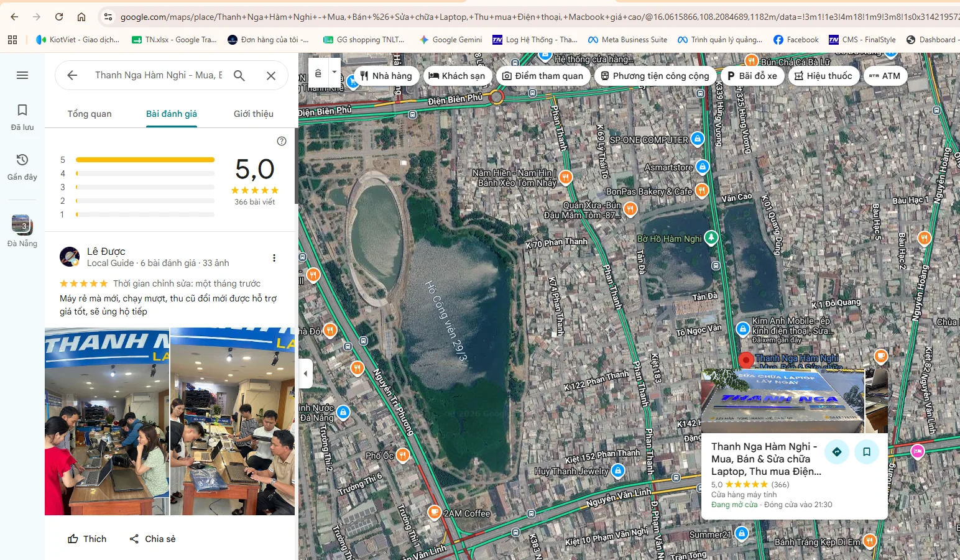Viewport: 960px width, 560px height.
Task: Click the Bún Chả Cá Bà Lữ marker
Action: (751, 61)
